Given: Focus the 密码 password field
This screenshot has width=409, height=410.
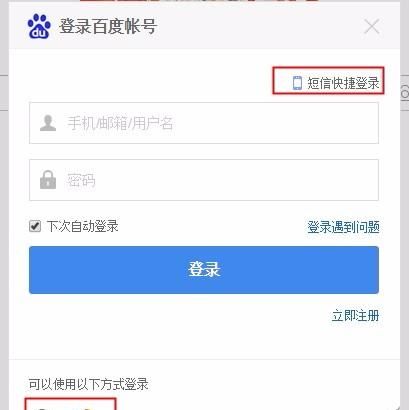Looking at the screenshot, I should click(204, 180).
